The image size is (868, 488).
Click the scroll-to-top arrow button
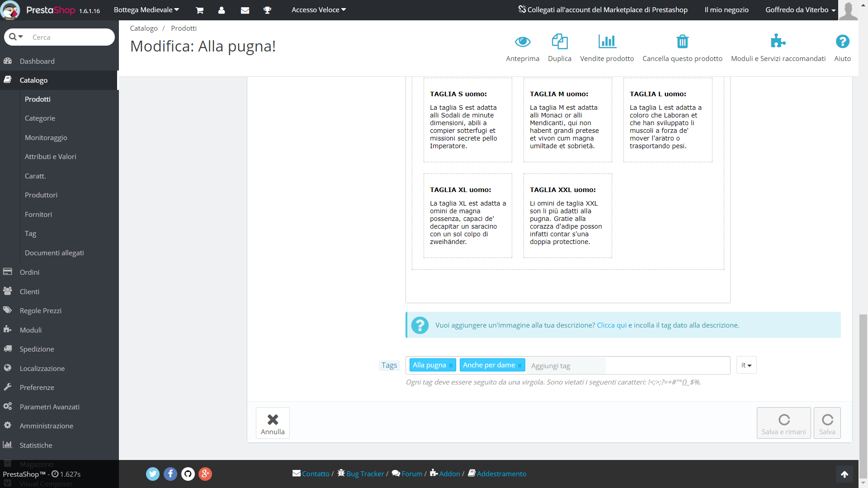coord(844,474)
